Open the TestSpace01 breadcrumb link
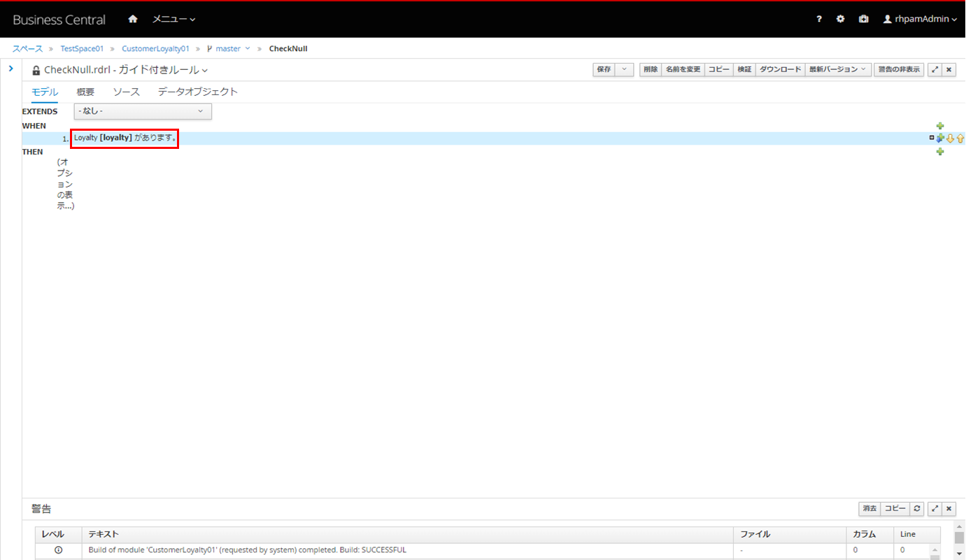Viewport: 966px width, 560px height. coord(82,49)
